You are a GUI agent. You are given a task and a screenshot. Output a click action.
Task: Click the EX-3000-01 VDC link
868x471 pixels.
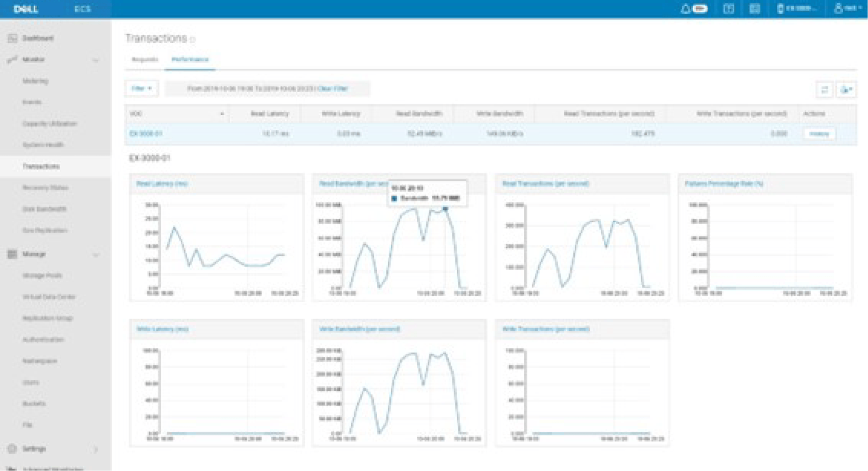click(146, 134)
